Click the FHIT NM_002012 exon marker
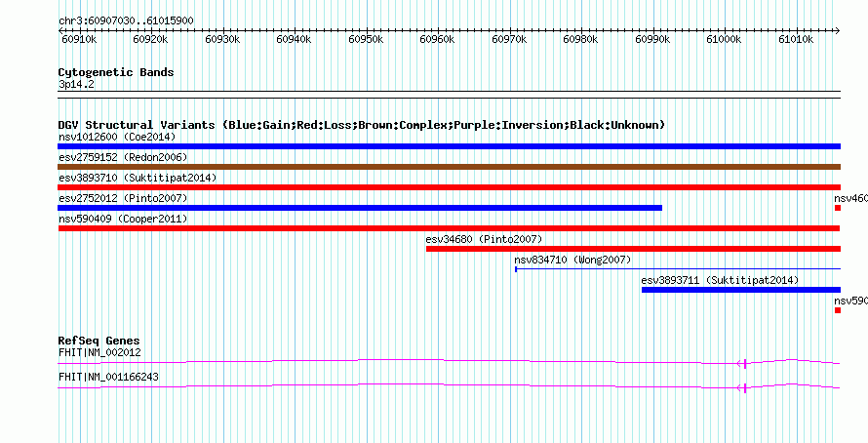 [745, 363]
